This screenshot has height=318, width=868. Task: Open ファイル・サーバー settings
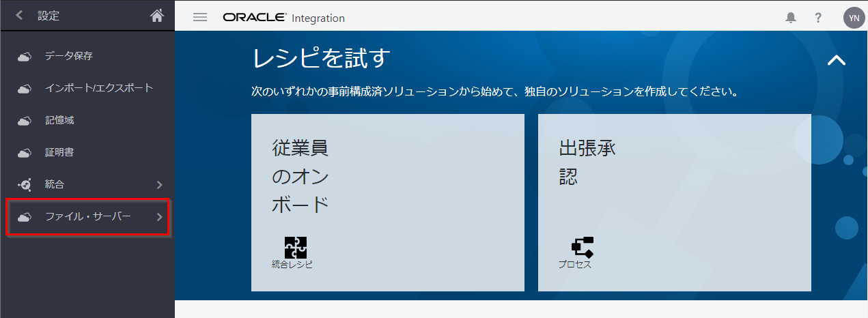87,217
